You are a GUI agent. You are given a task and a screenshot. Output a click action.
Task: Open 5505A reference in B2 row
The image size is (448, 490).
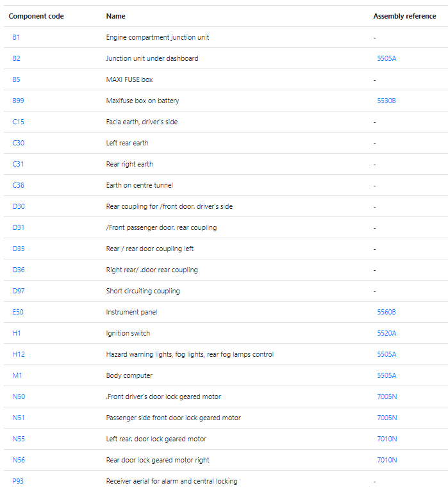click(x=386, y=58)
